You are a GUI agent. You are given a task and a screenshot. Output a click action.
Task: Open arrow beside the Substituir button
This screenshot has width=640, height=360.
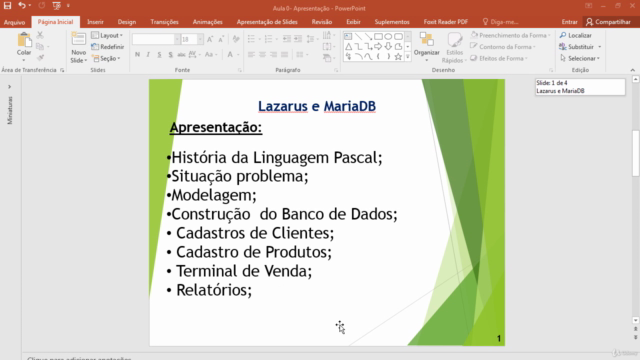599,47
